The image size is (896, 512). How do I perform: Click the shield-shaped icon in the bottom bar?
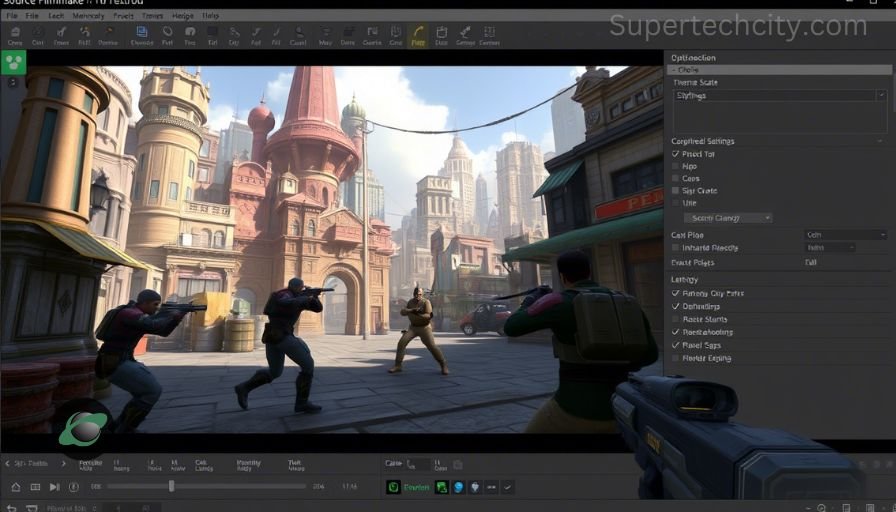pyautogui.click(x=475, y=487)
